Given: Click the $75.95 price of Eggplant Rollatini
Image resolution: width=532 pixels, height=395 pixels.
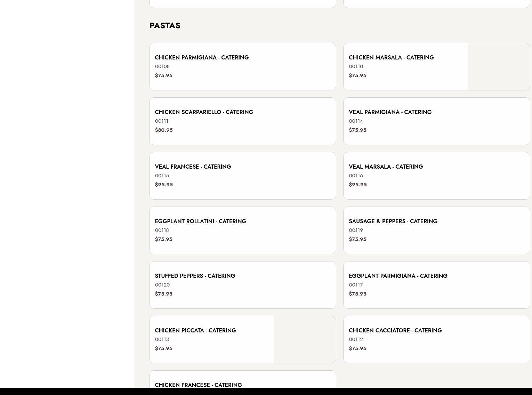Looking at the screenshot, I should [164, 239].
